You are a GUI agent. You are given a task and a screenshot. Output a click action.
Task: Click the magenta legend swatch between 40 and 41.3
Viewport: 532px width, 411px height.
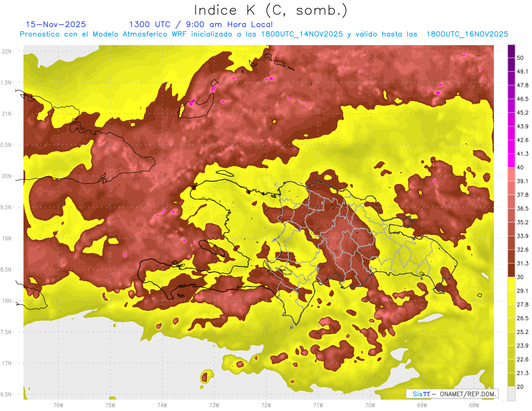point(511,160)
